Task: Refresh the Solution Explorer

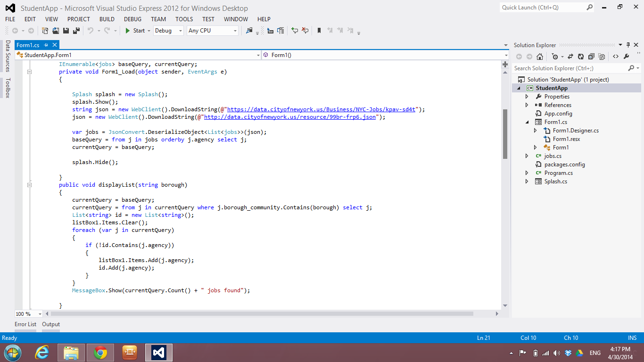Action: pos(581,57)
